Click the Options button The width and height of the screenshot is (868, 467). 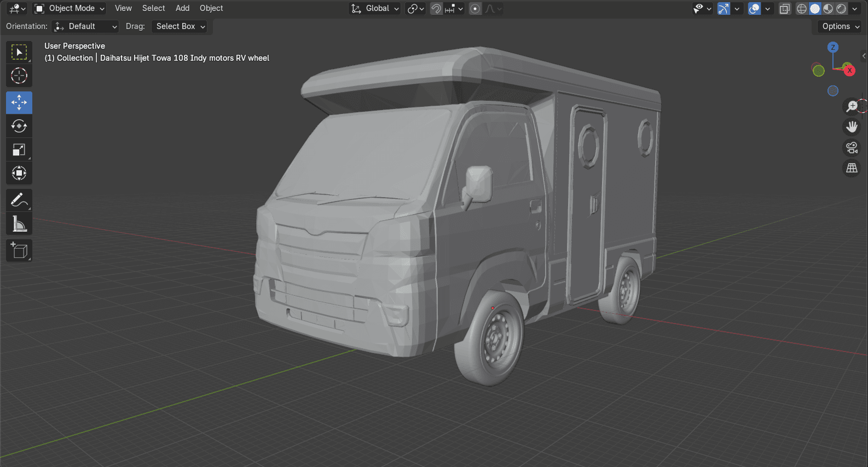(841, 26)
